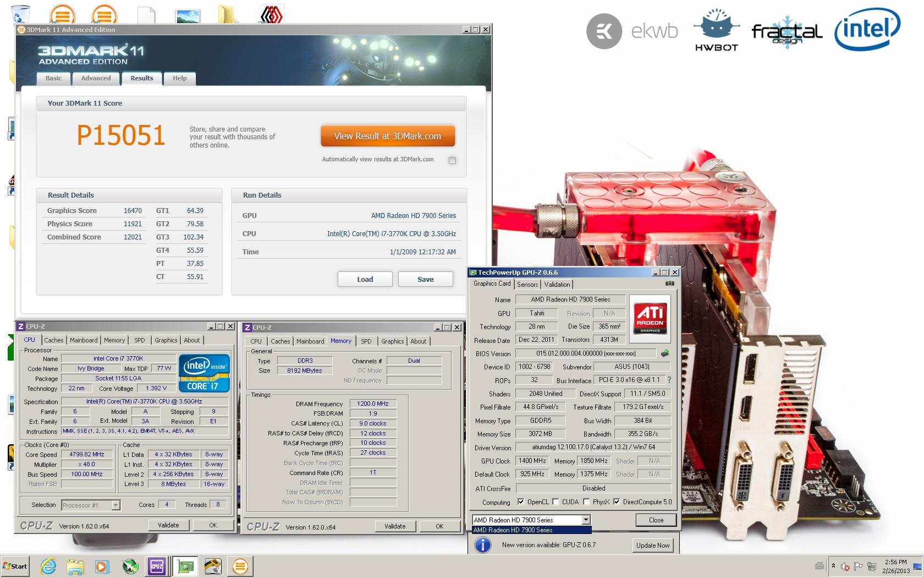Toggle the PhysX checkbox in GPU-Z
924x578 pixels.
point(586,501)
